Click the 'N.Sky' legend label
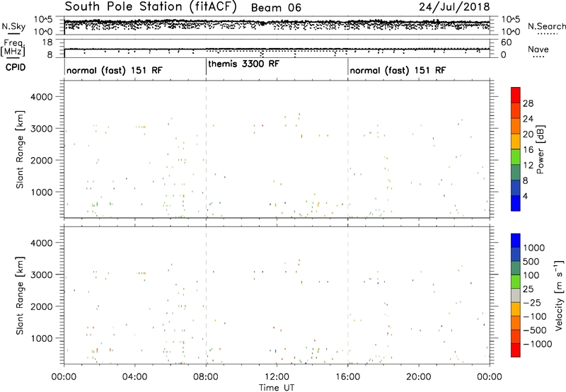The width and height of the screenshot is (566, 392). (13, 26)
